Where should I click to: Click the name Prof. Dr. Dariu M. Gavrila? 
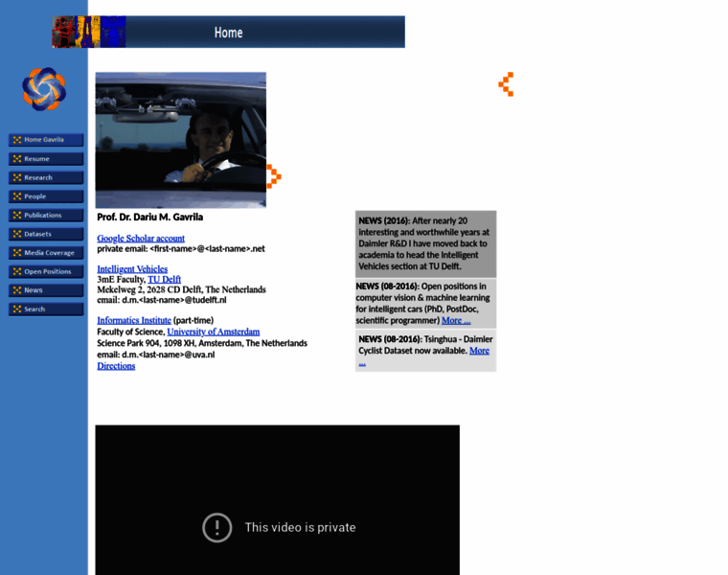[x=150, y=217]
